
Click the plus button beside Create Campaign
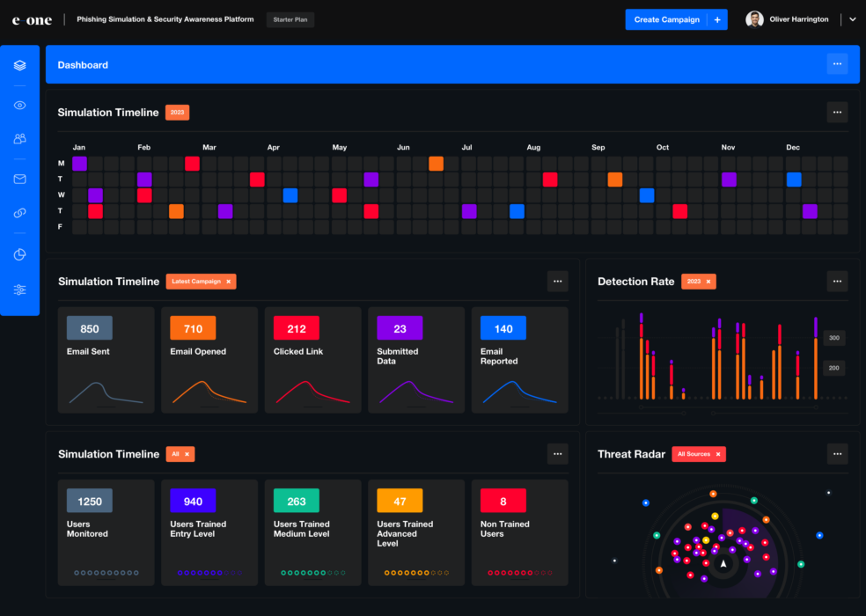(x=717, y=19)
